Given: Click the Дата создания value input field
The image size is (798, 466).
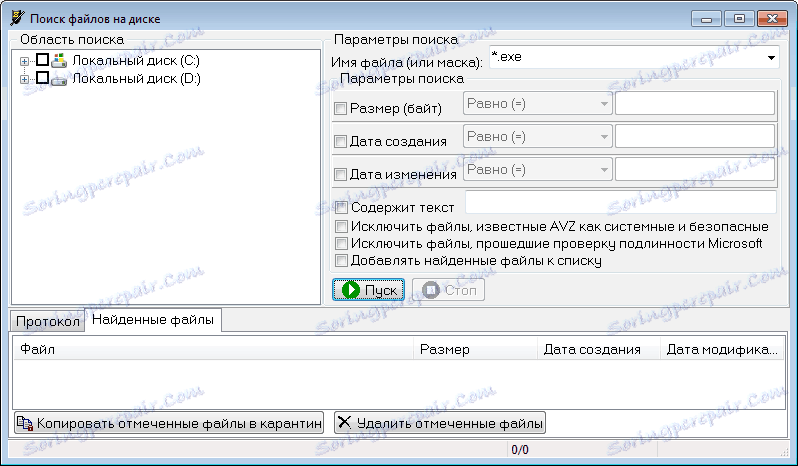Looking at the screenshot, I should pyautogui.click(x=695, y=137).
